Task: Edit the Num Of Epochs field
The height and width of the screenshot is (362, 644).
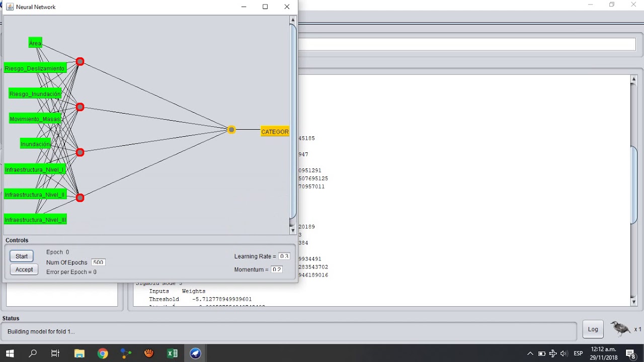Action: pyautogui.click(x=98, y=262)
